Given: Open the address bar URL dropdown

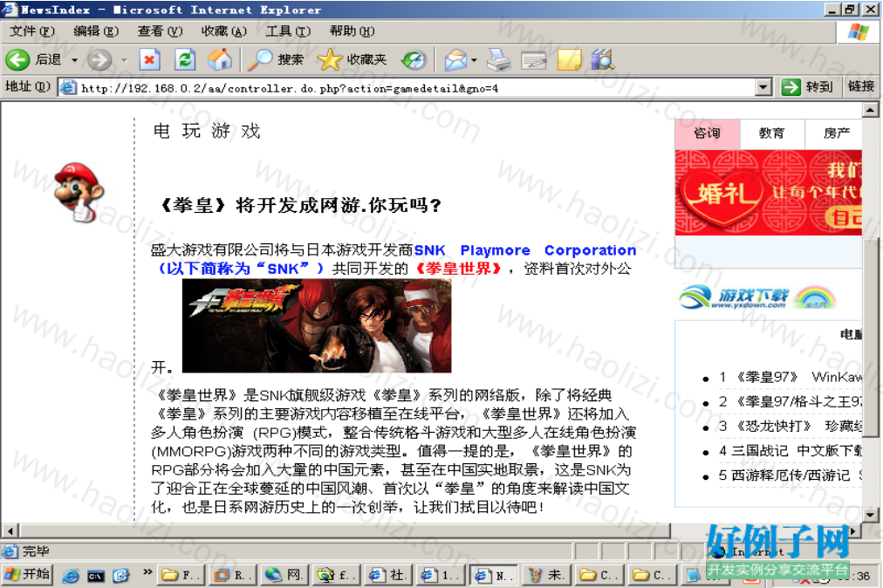Looking at the screenshot, I should (x=763, y=87).
